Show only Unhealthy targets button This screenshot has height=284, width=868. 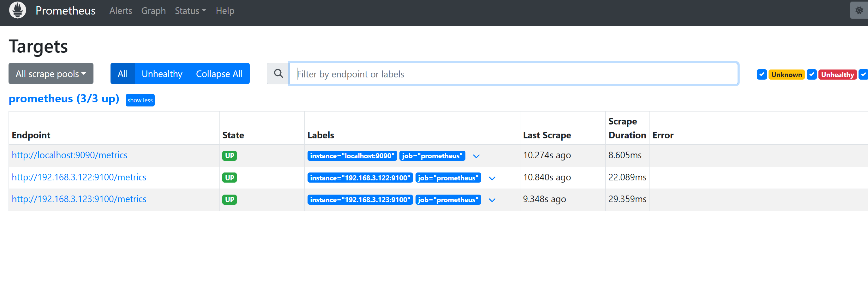[162, 74]
